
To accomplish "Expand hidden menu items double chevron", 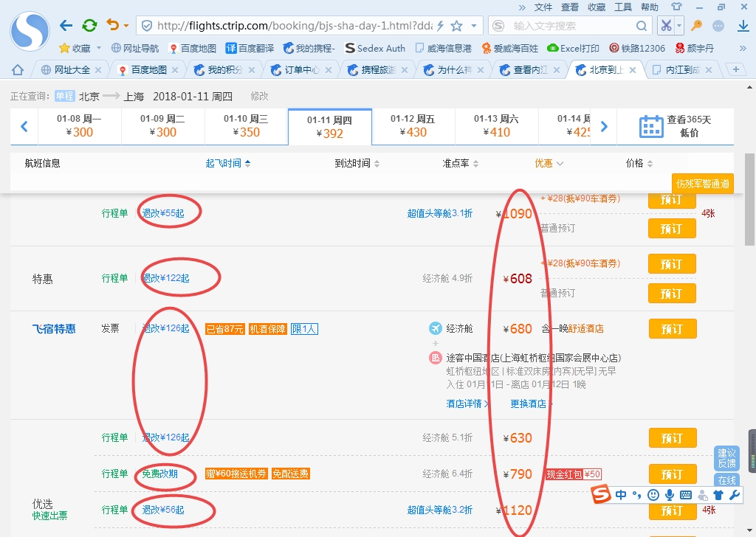I will 522,7.
